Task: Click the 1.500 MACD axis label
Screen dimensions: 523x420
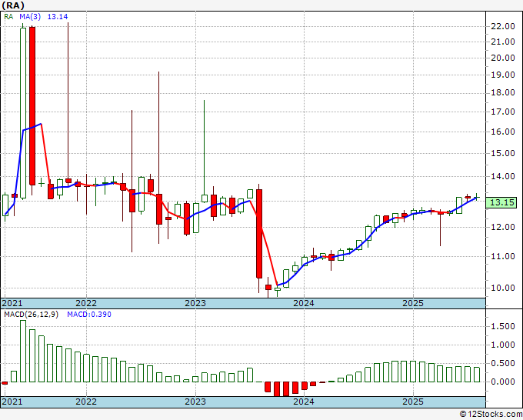Action: pos(503,327)
